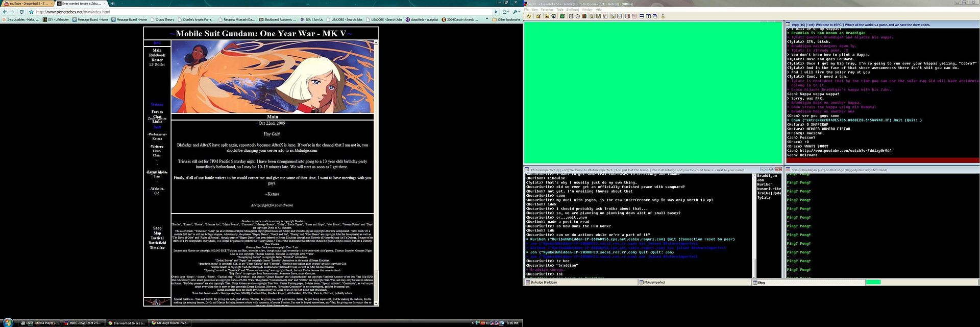Image resolution: width=980 pixels, height=327 pixels.
Task: Go back using Chrome's back arrow
Action: pos(5,12)
